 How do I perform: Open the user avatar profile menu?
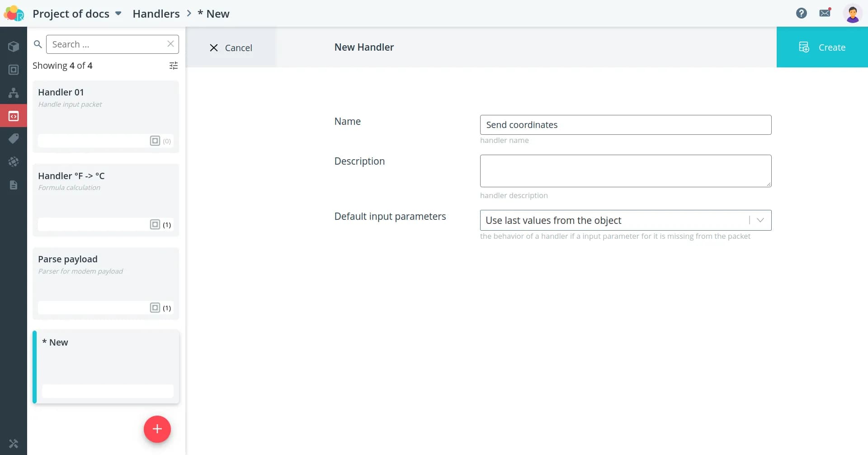(852, 14)
